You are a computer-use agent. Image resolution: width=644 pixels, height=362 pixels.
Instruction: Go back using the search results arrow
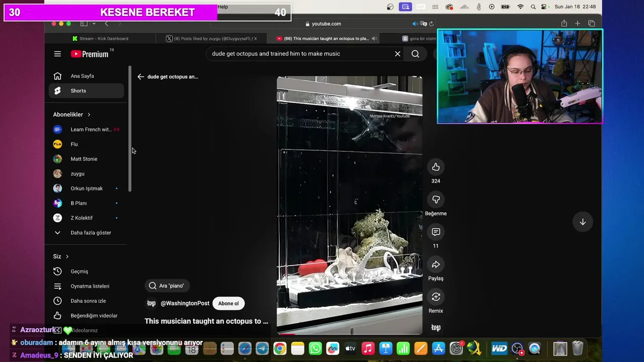point(141,77)
